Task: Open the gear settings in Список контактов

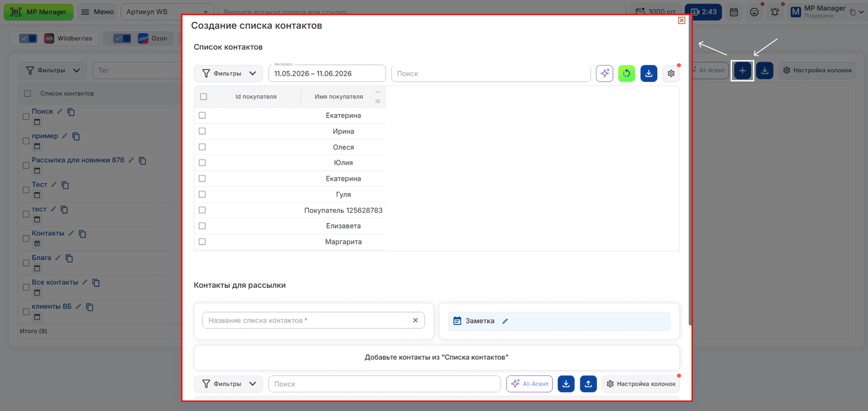Action: coord(671,73)
